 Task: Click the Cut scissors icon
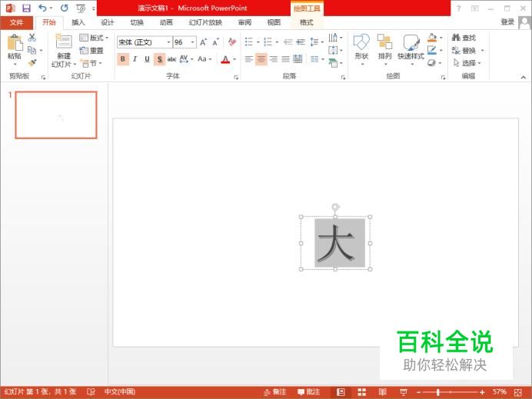32,38
